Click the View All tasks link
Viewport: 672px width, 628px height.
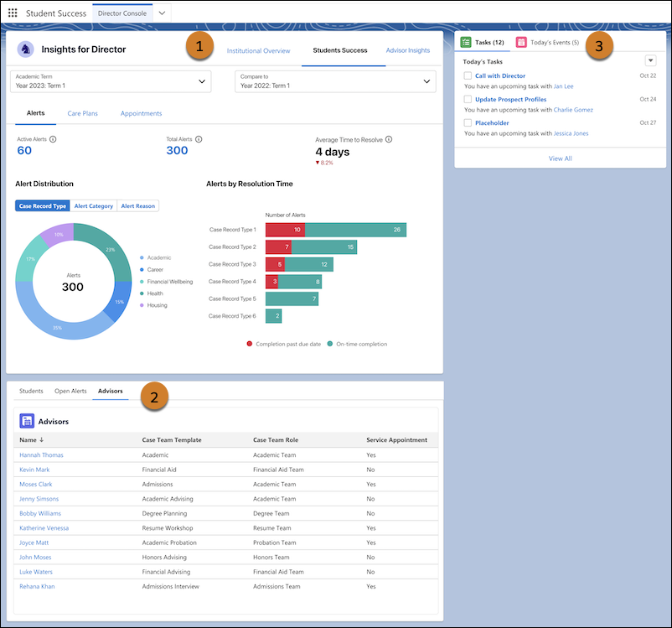coord(560,158)
